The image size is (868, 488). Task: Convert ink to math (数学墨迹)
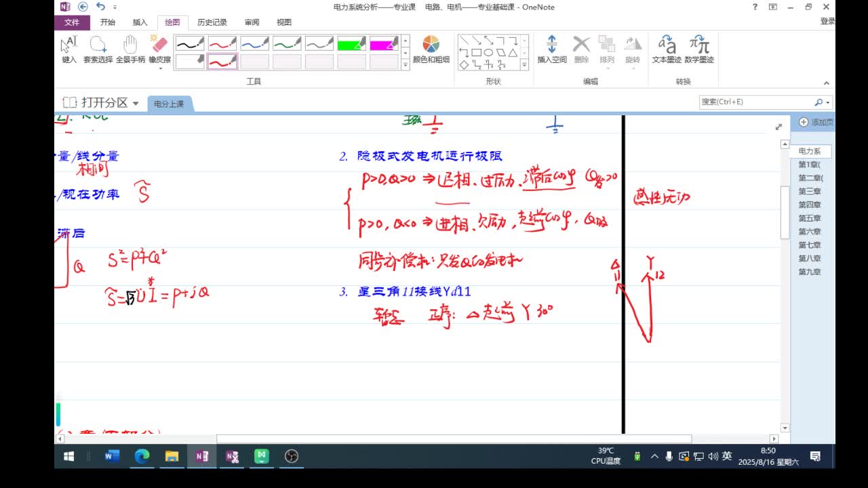pos(699,49)
